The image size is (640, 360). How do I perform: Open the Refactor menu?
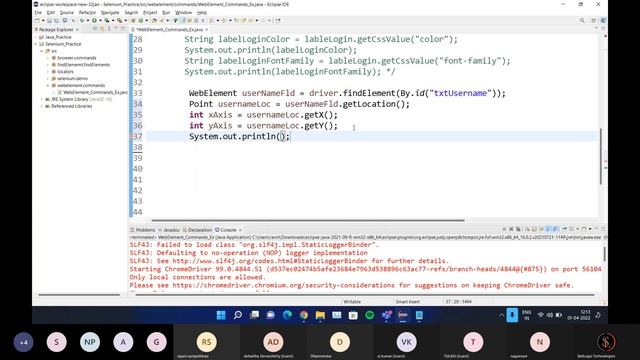coord(87,13)
